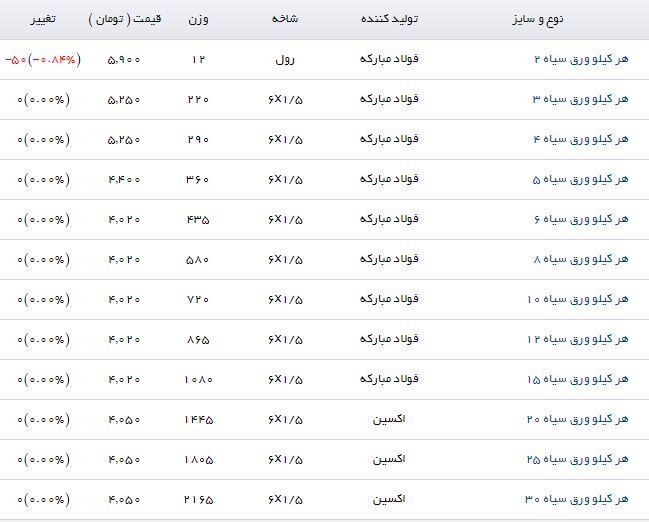Open the هر کیلو ورق سیاه ۱۲ link

(578, 339)
